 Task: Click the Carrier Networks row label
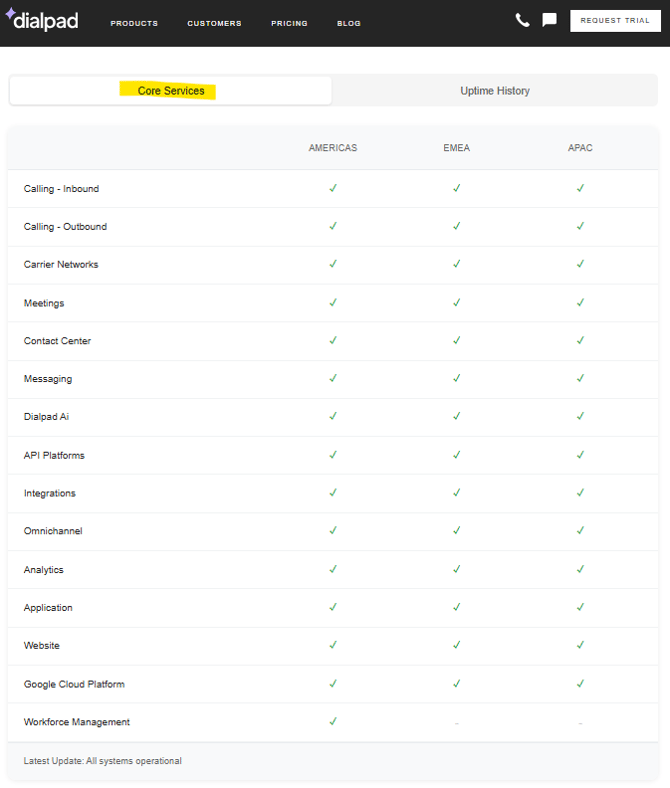pyautogui.click(x=61, y=265)
